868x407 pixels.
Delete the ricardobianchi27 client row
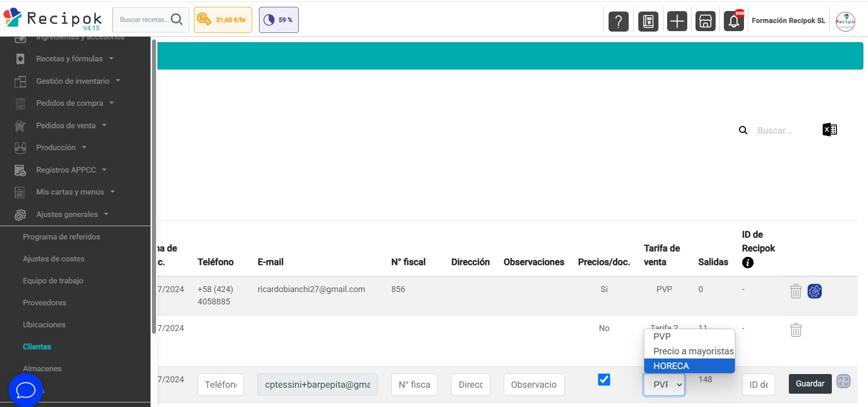pos(796,291)
